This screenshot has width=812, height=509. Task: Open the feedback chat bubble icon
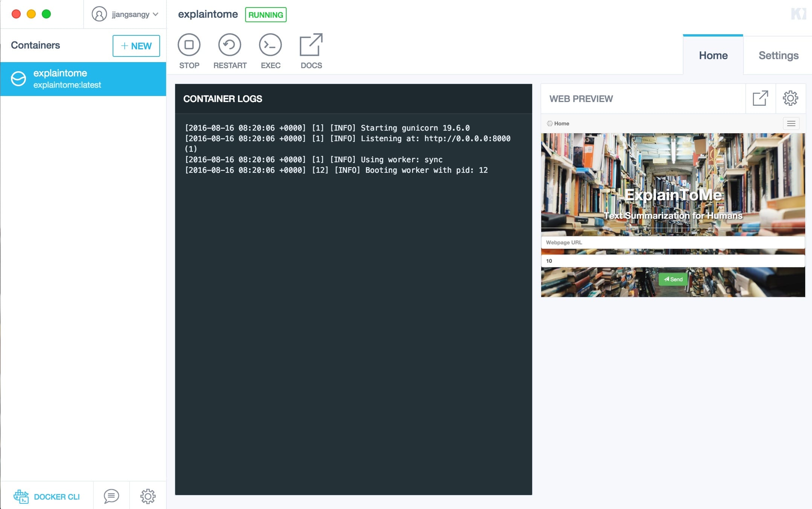pos(111,496)
